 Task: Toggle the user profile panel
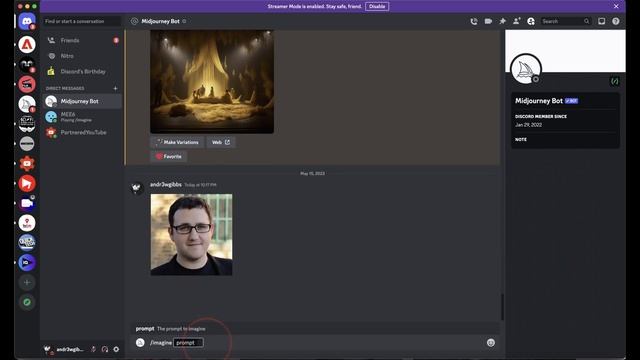tap(531, 21)
